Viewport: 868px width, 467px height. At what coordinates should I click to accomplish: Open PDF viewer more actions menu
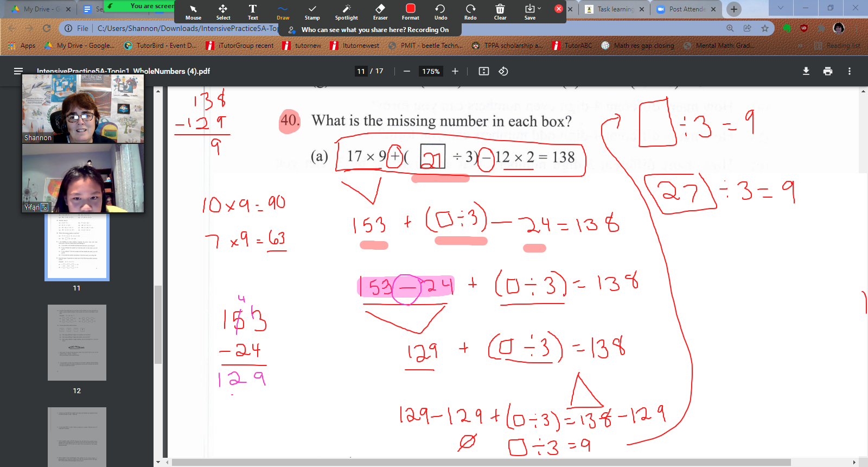850,71
